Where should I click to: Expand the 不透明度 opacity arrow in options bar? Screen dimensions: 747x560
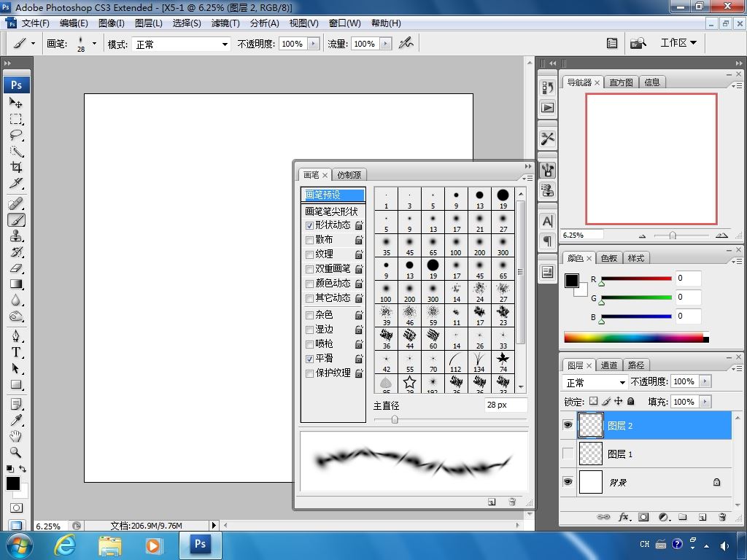(x=314, y=44)
